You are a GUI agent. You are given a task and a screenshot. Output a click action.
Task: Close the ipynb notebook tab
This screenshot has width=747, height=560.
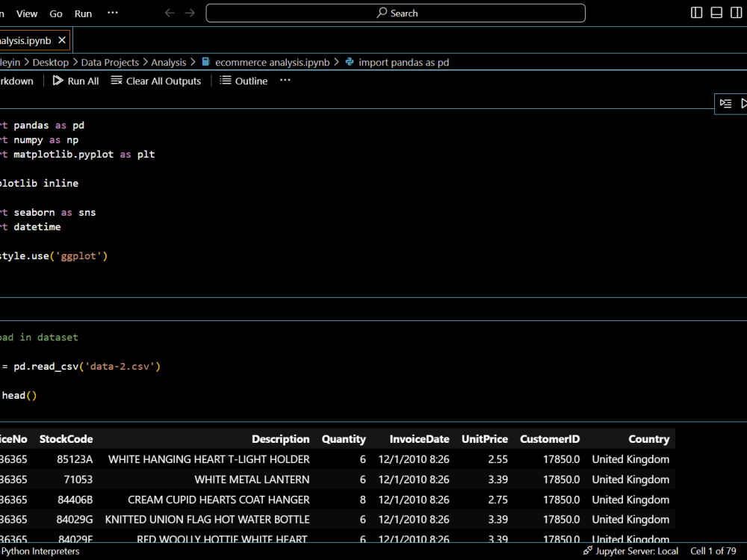pyautogui.click(x=63, y=40)
